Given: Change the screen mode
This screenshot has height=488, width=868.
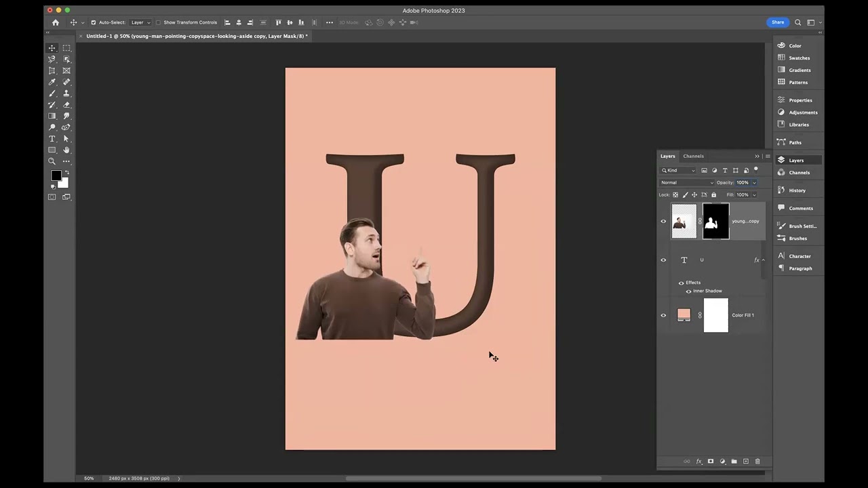Looking at the screenshot, I should (x=66, y=197).
